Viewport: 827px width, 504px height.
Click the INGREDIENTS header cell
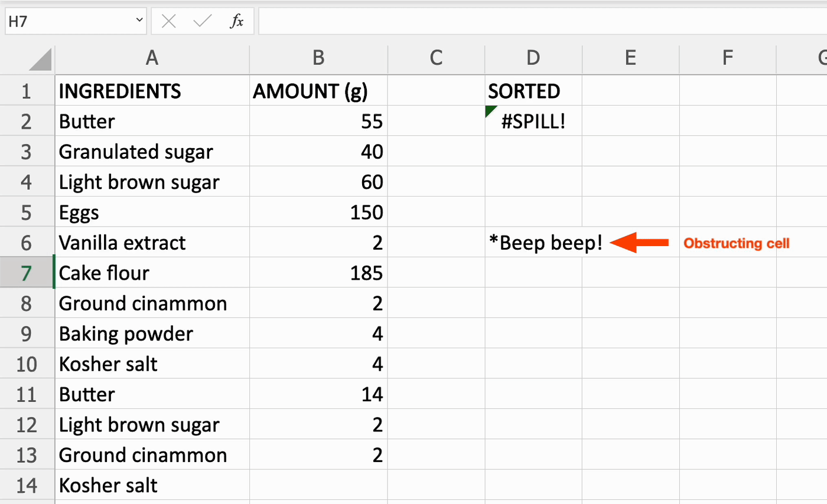152,91
